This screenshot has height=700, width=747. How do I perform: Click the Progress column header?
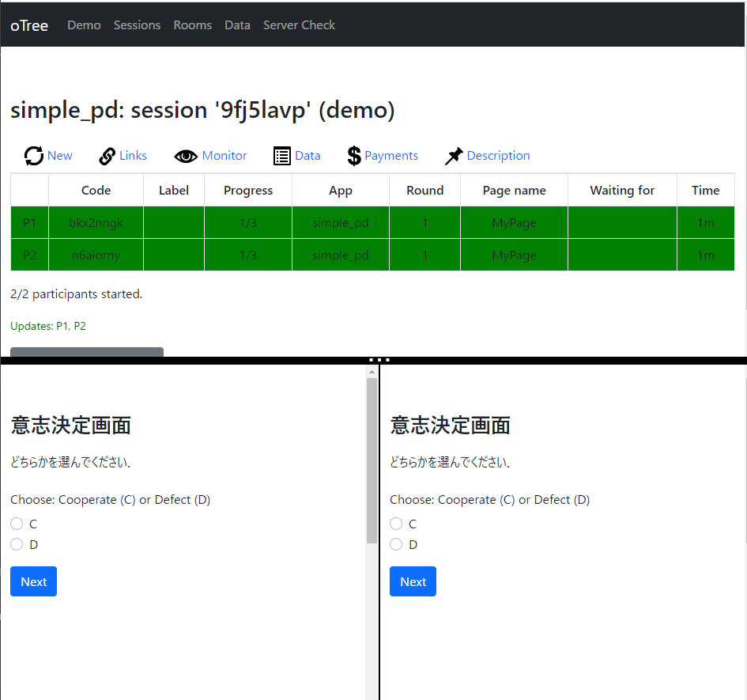pyautogui.click(x=248, y=191)
